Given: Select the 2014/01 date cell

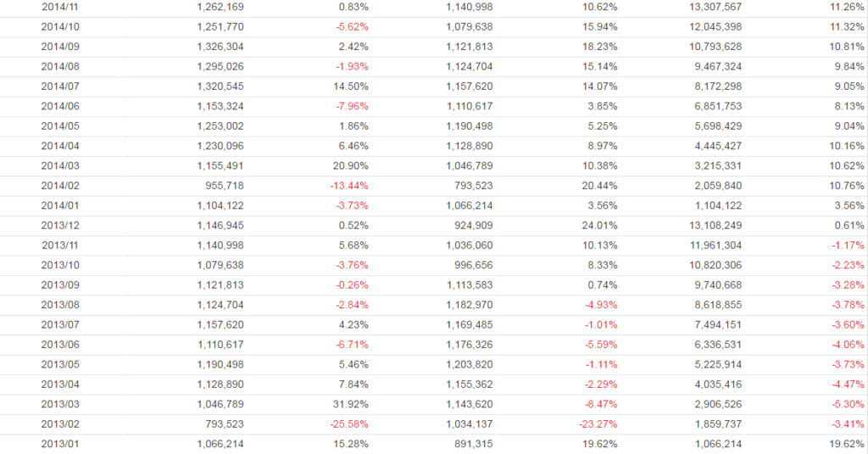Looking at the screenshot, I should point(60,205).
